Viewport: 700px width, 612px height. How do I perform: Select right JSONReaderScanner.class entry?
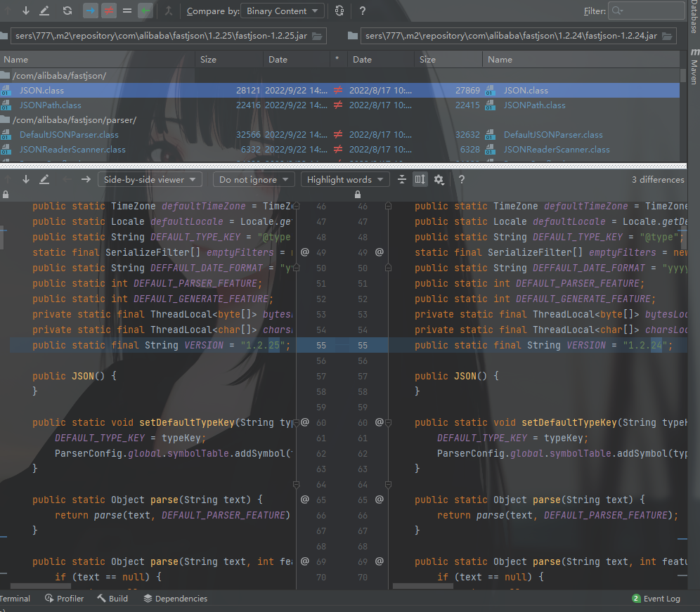coord(556,150)
